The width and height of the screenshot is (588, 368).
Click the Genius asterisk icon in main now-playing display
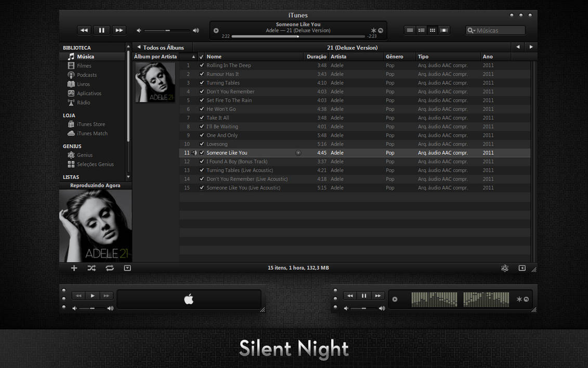[373, 30]
